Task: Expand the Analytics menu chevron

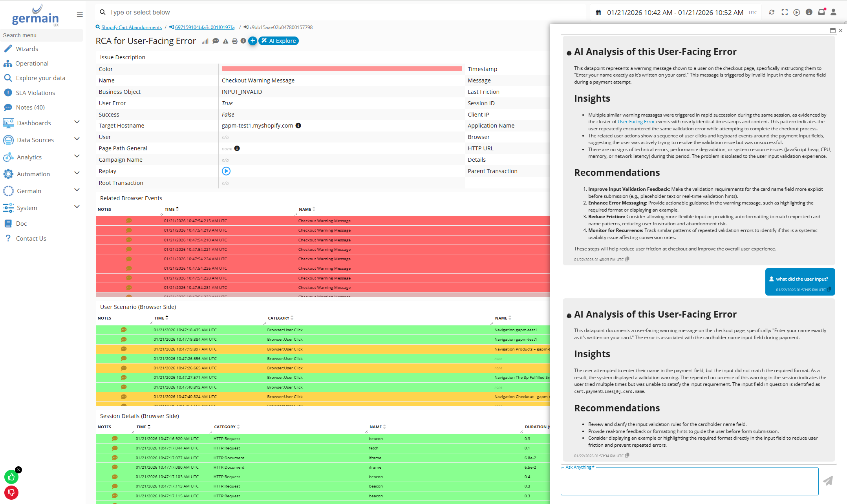Action: click(x=77, y=157)
